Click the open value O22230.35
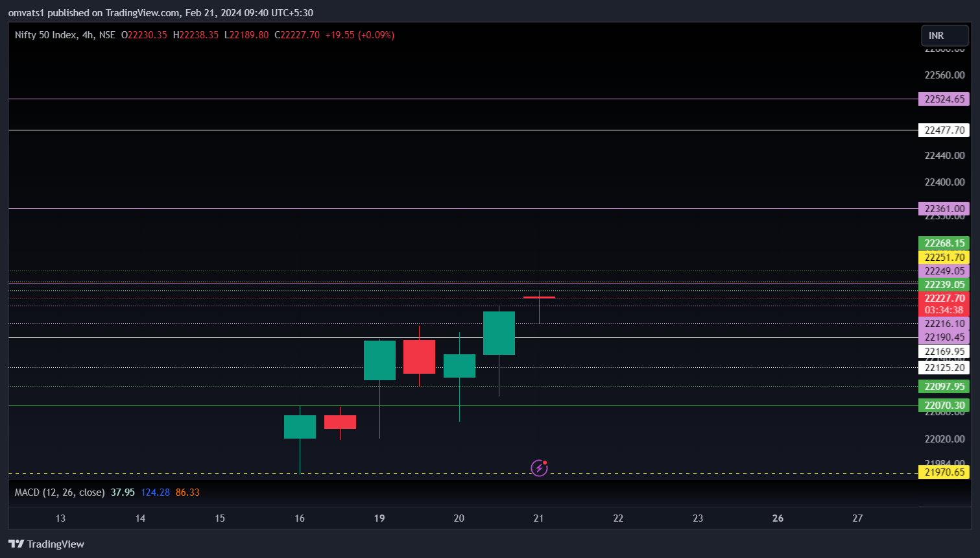980x558 pixels. coord(144,35)
